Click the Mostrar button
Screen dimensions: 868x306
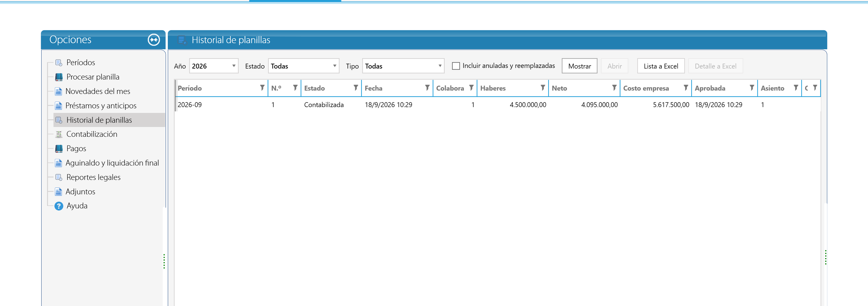[579, 66]
